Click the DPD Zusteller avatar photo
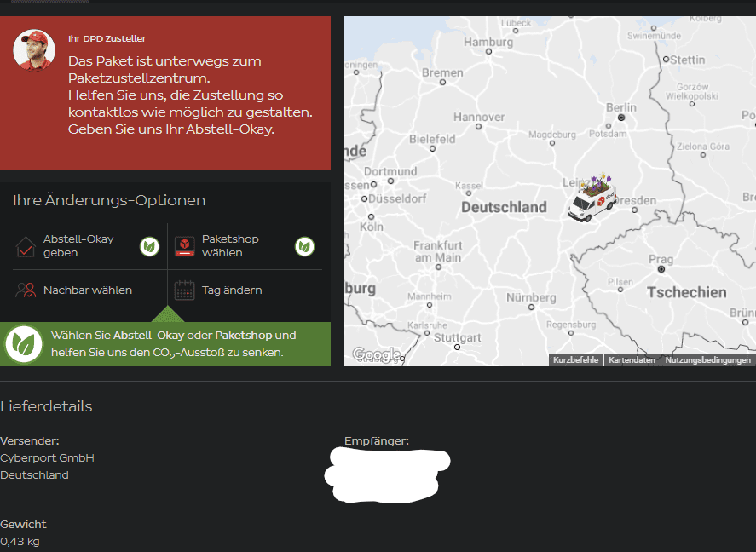This screenshot has width=756, height=552. 34,50
